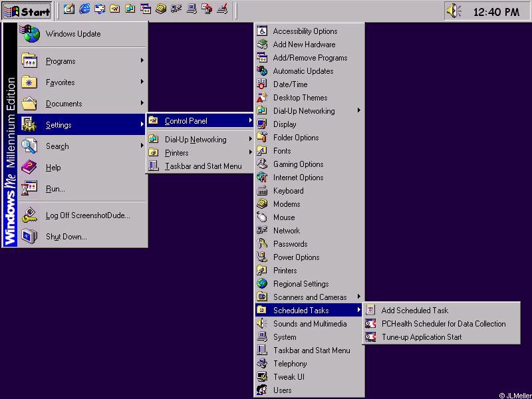This screenshot has width=532, height=399.
Task: Open Telephony entry
Action: [x=310, y=363]
